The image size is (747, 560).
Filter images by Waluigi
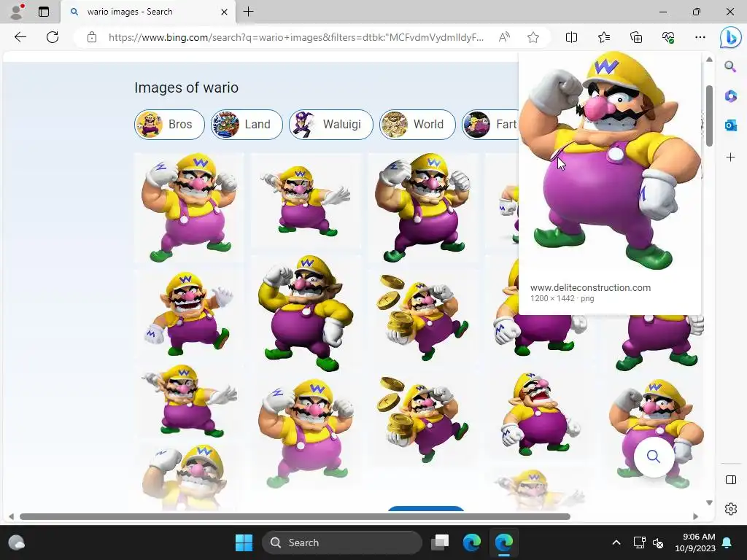(x=330, y=124)
